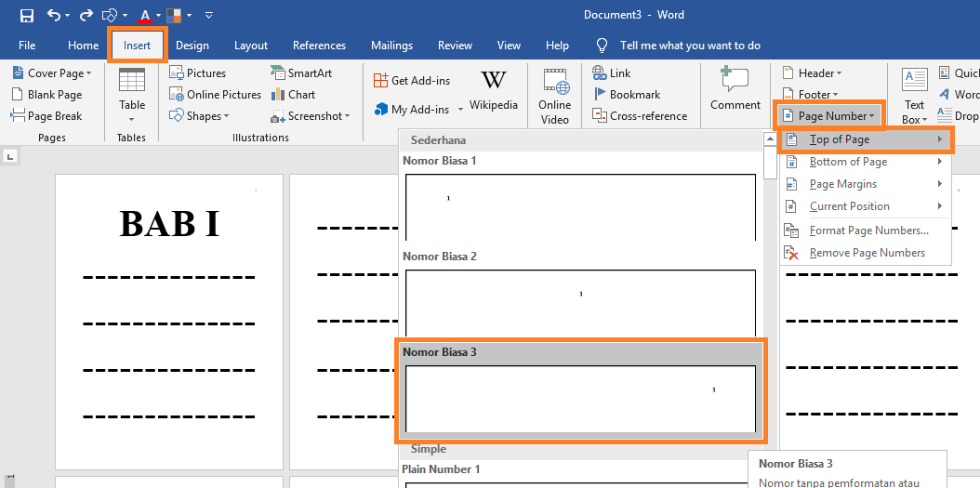980x488 pixels.
Task: Open the Shapes gallery
Action: (199, 116)
